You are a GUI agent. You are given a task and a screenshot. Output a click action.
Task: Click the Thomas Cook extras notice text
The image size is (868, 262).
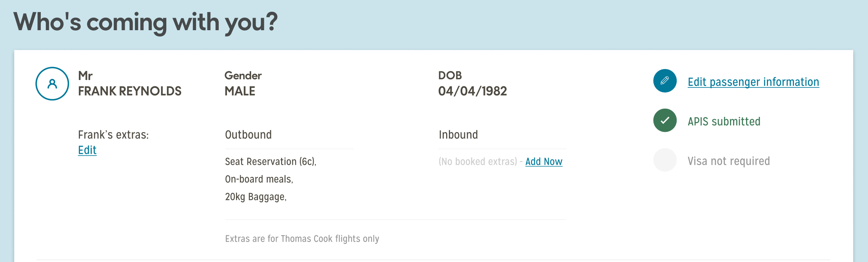point(302,239)
